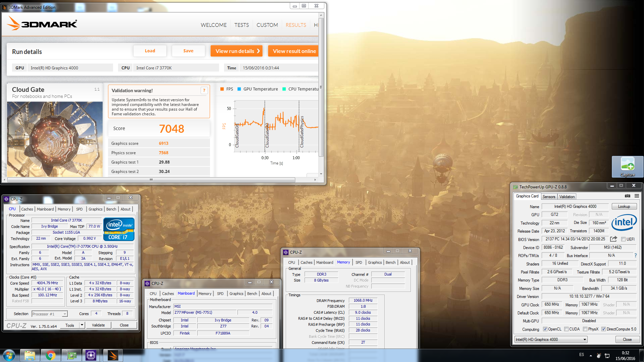Screen dimensions: 644x362
Task: Launch Chrome from taskbar
Action: pos(51,355)
